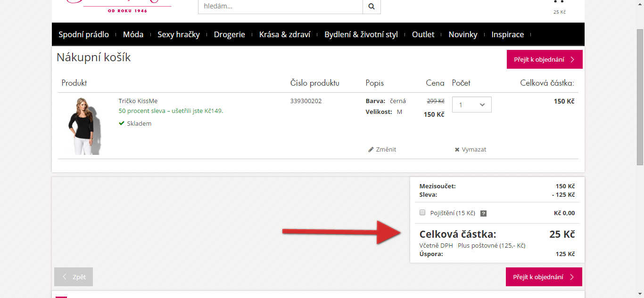Click the bottom Přejít k objednání button

[544, 277]
